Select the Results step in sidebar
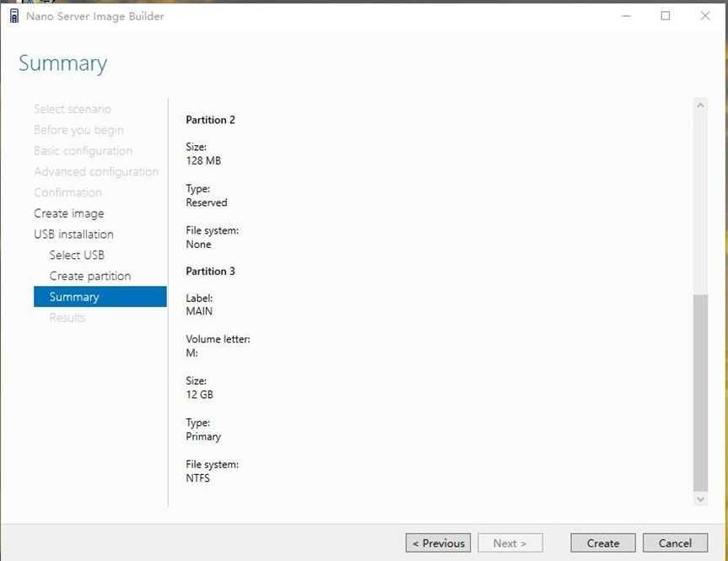The image size is (728, 561). 67,318
